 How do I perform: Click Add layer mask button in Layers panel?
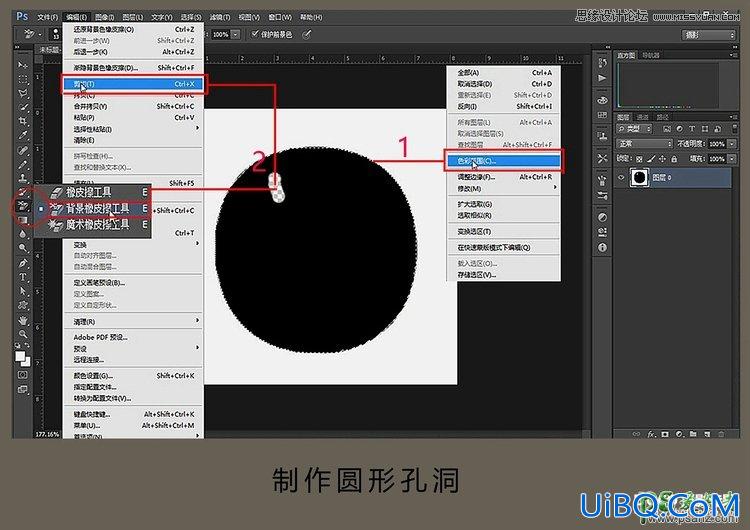(665, 434)
